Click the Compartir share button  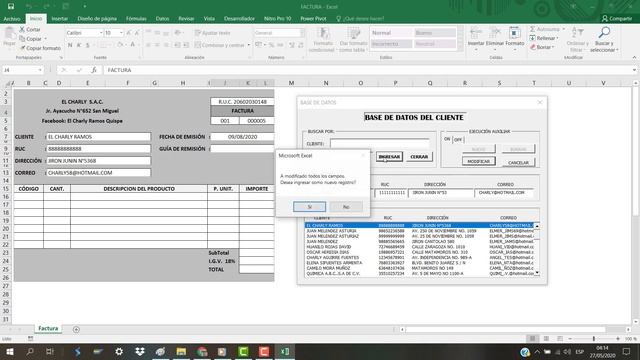click(617, 18)
